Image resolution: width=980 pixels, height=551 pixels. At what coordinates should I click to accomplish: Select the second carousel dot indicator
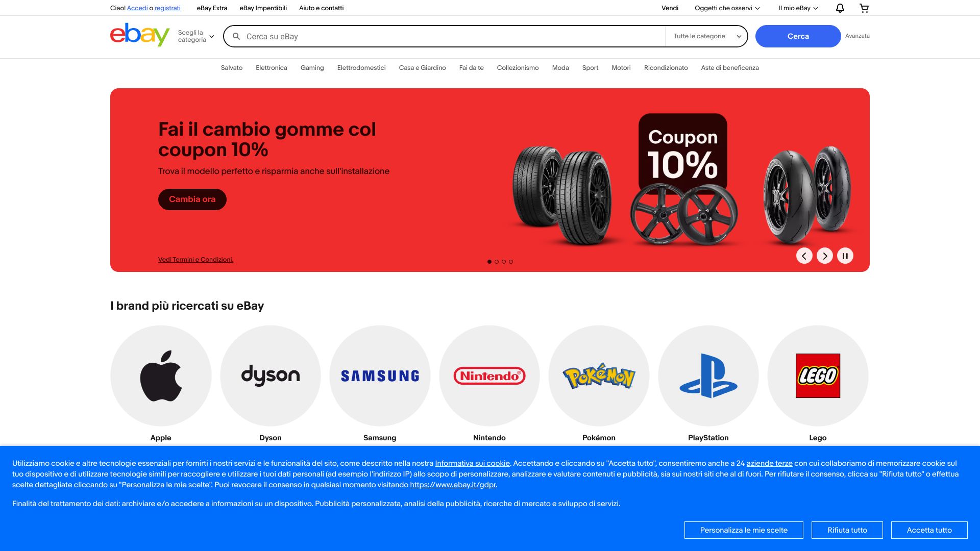pos(497,262)
